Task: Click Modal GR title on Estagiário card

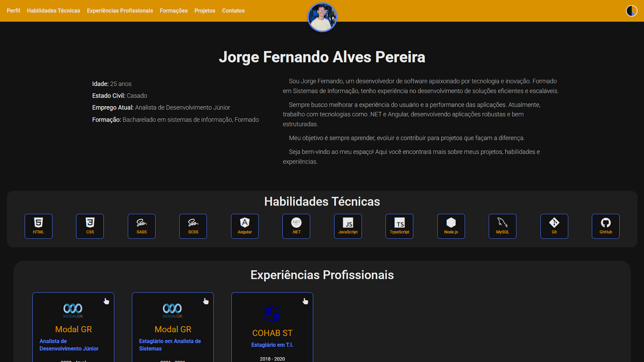Action: pyautogui.click(x=173, y=329)
